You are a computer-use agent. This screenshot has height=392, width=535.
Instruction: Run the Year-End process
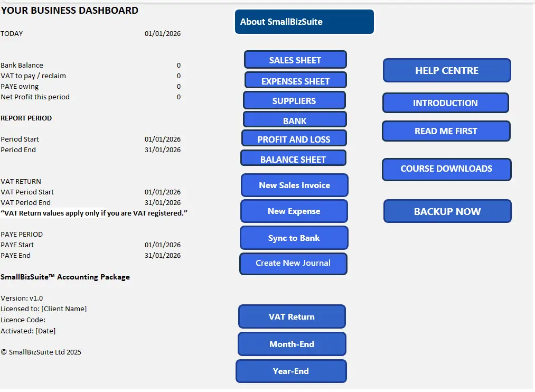pos(291,371)
